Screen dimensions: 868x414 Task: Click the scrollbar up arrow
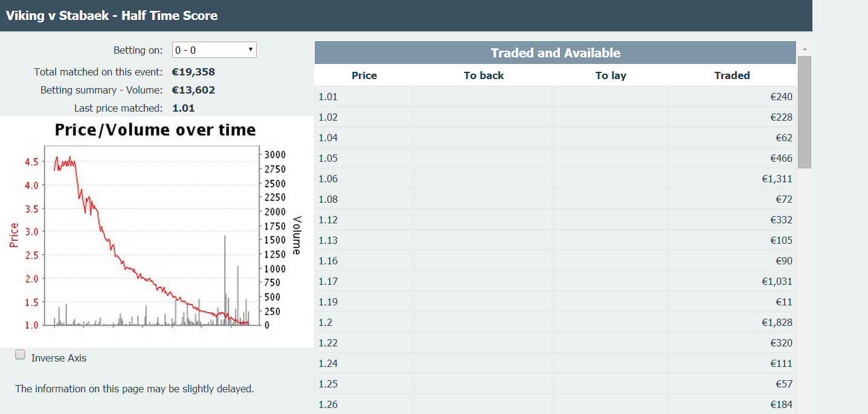pyautogui.click(x=804, y=48)
